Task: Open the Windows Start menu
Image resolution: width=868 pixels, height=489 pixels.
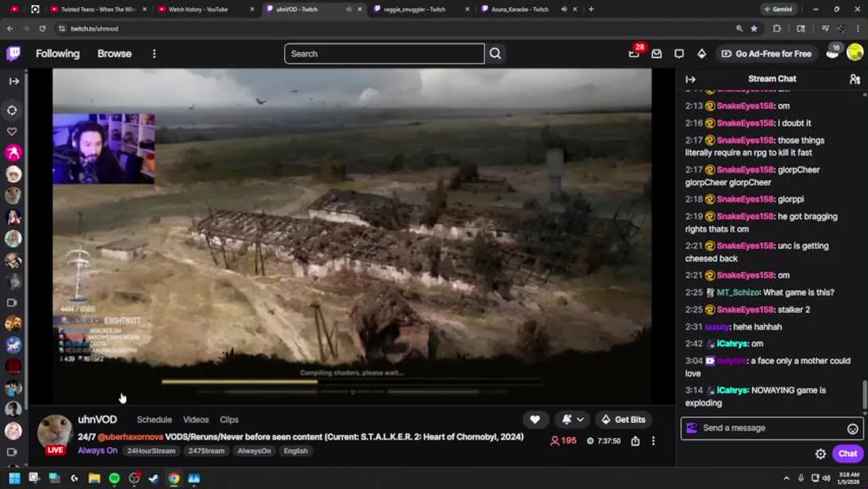Action: click(14, 478)
